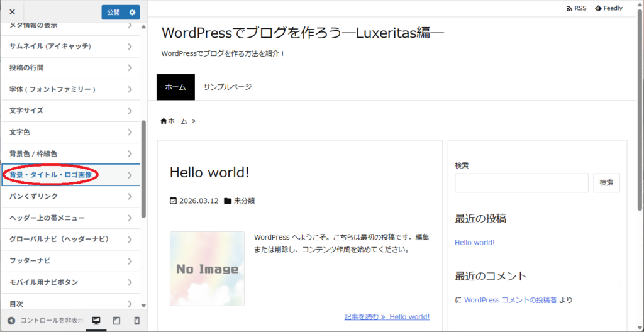
Task: Click the ホーム breadcrumb link
Action: coord(177,121)
